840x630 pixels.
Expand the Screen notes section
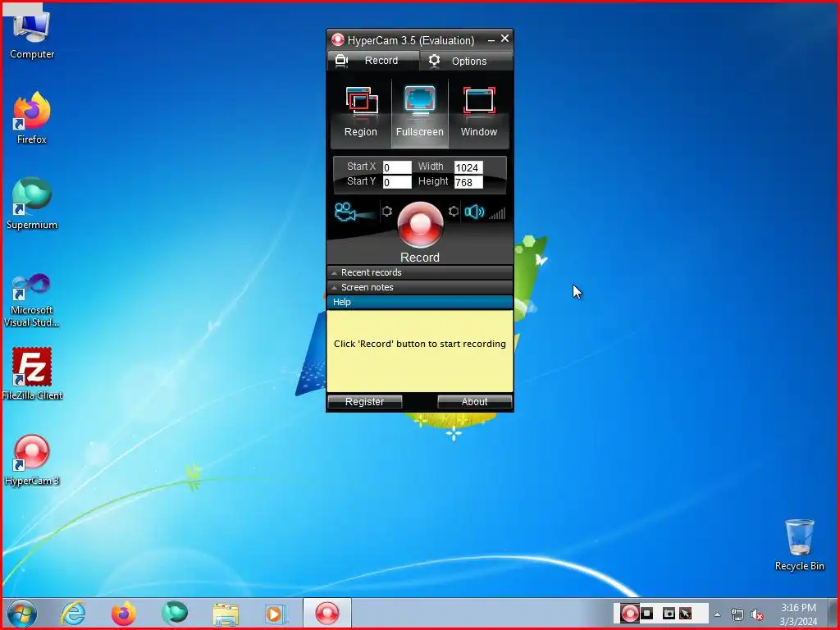[x=419, y=288]
